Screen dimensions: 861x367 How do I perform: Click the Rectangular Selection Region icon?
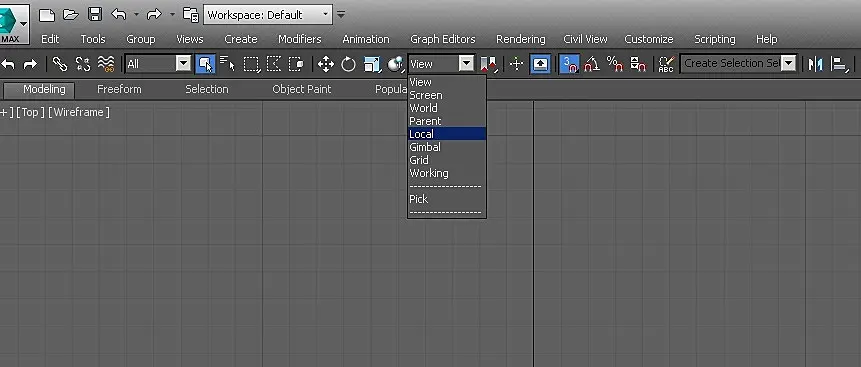click(251, 64)
